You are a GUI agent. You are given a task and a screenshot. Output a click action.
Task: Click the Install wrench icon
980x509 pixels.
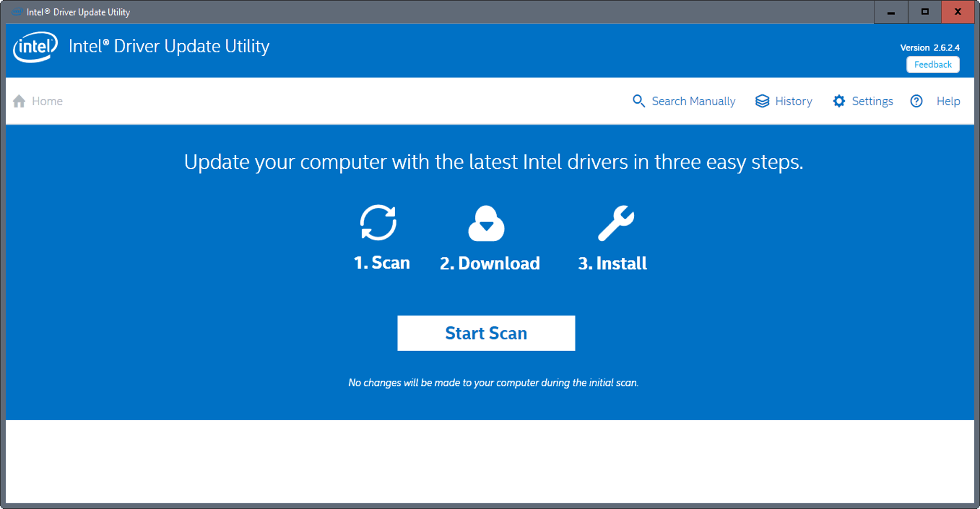coord(616,223)
